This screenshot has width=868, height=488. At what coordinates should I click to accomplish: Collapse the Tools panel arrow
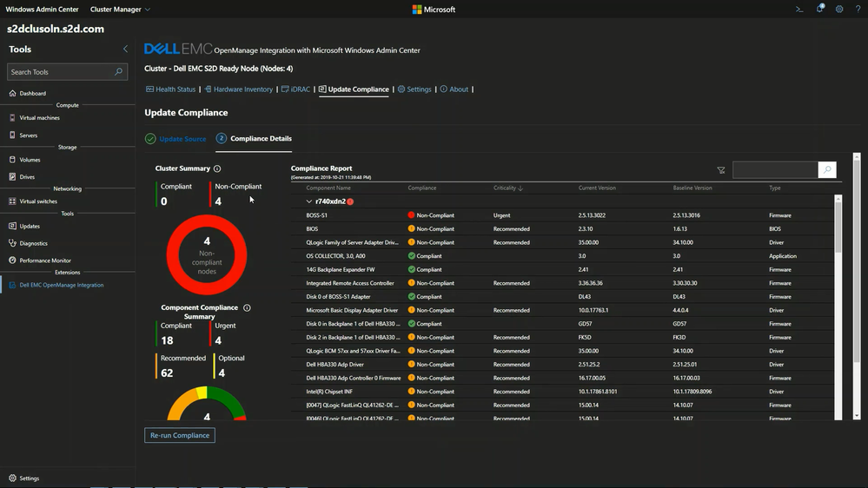pos(125,49)
